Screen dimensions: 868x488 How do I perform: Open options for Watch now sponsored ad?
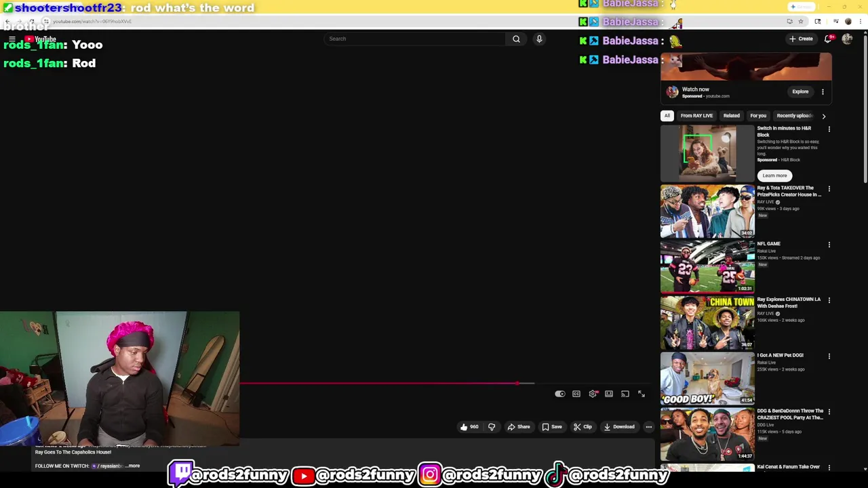point(823,91)
